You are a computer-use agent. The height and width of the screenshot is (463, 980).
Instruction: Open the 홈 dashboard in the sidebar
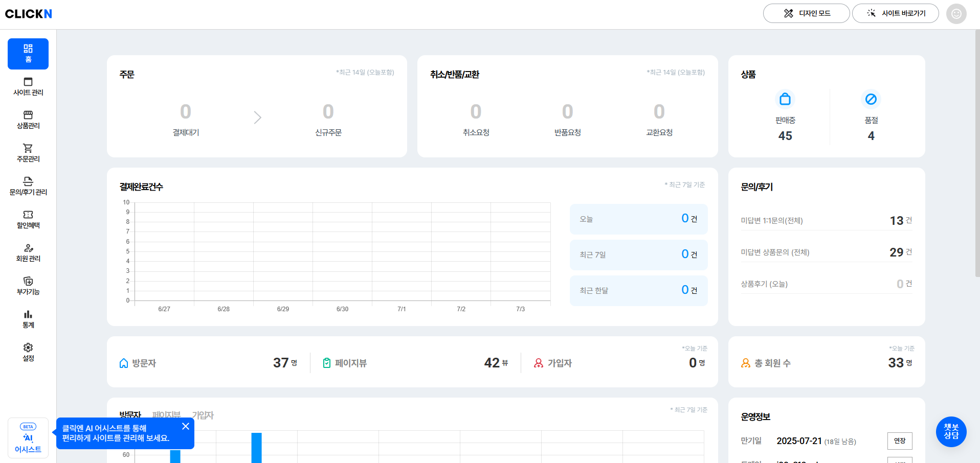28,54
